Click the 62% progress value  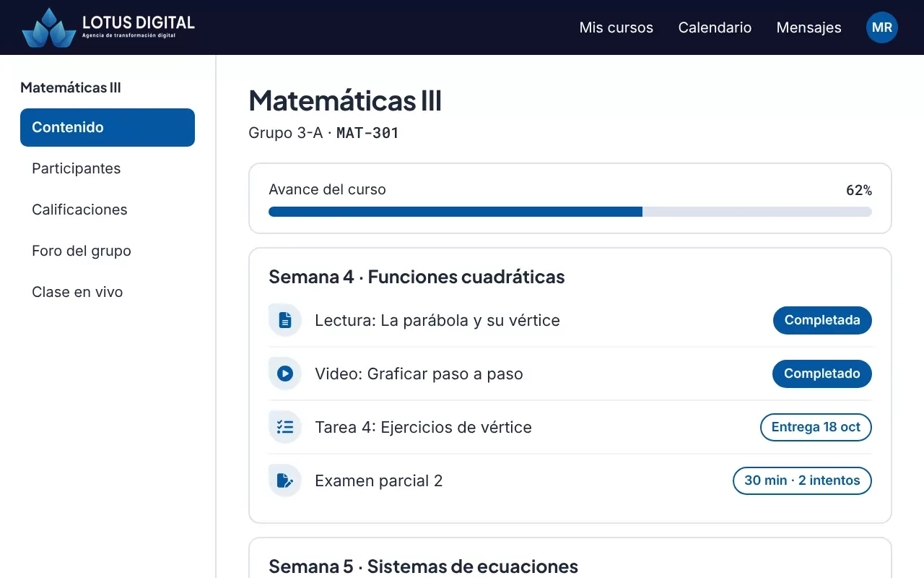coord(859,191)
